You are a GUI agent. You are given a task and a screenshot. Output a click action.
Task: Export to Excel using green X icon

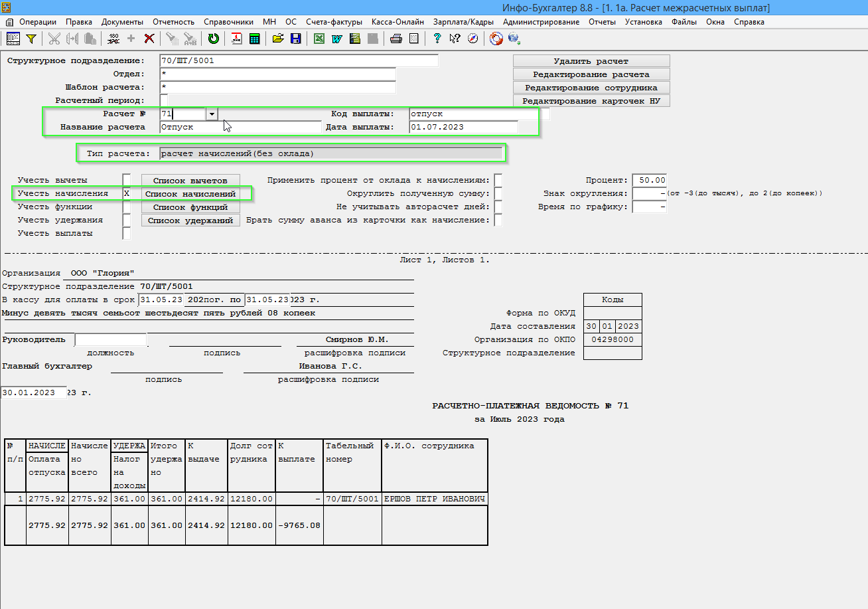[x=319, y=39]
